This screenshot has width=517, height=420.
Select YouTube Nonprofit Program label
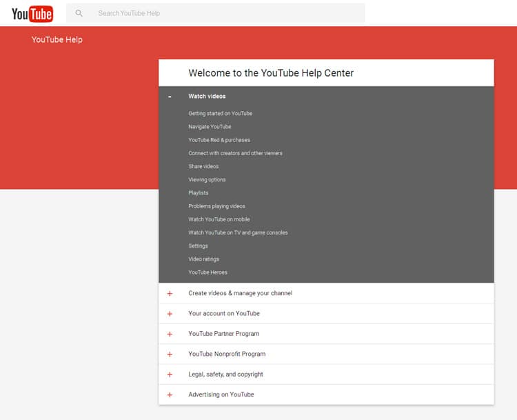click(227, 354)
